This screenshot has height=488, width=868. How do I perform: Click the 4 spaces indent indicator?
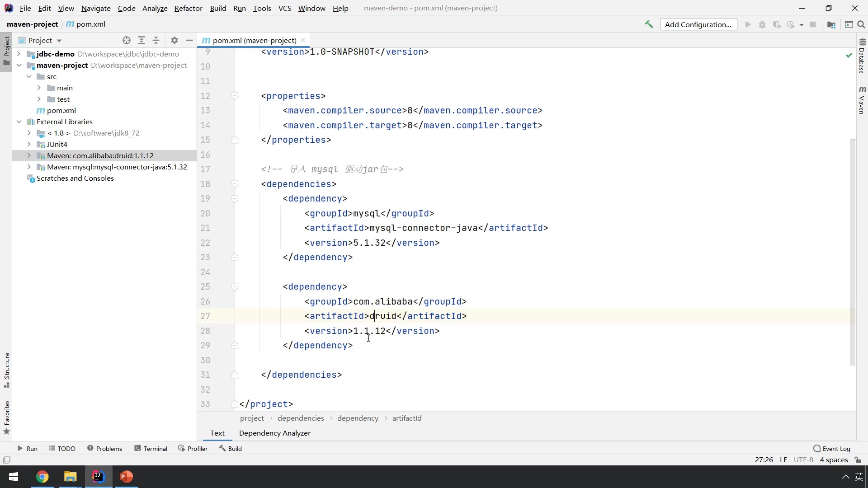click(x=834, y=460)
